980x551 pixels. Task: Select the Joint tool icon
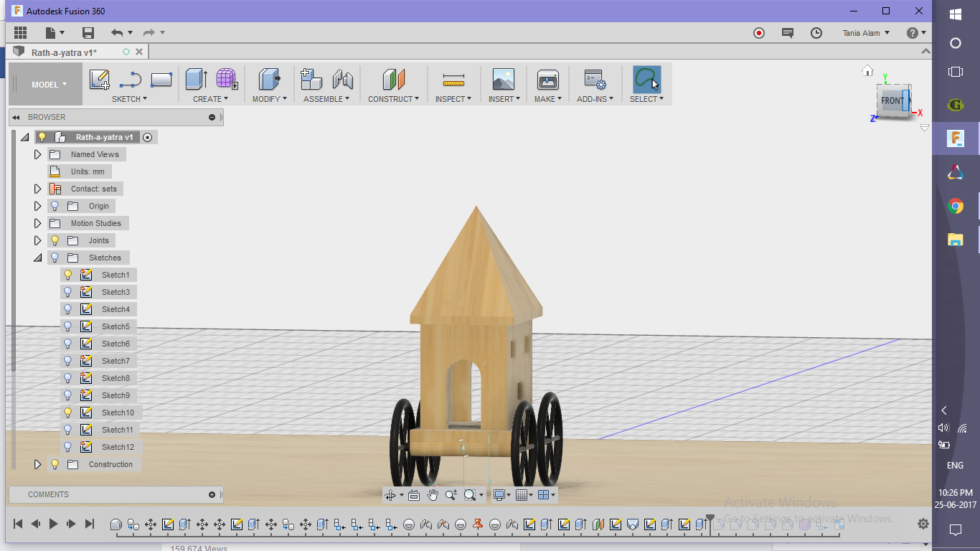[343, 79]
